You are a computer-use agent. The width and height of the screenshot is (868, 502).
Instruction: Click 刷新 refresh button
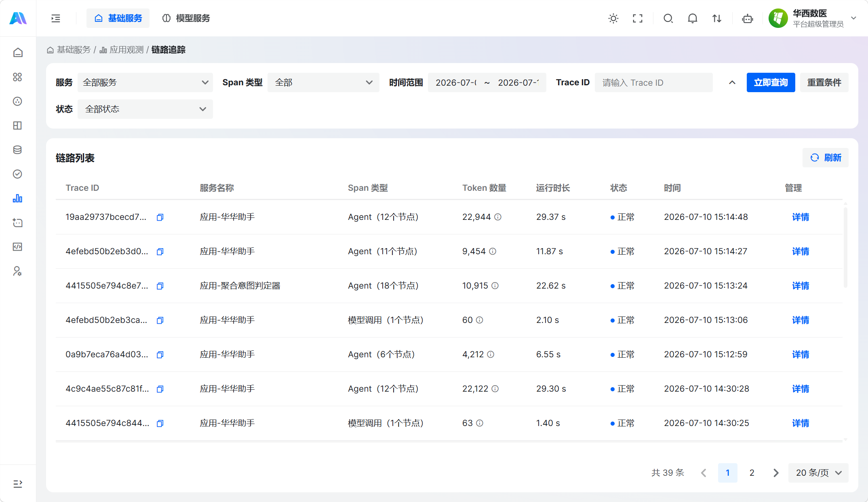(826, 158)
